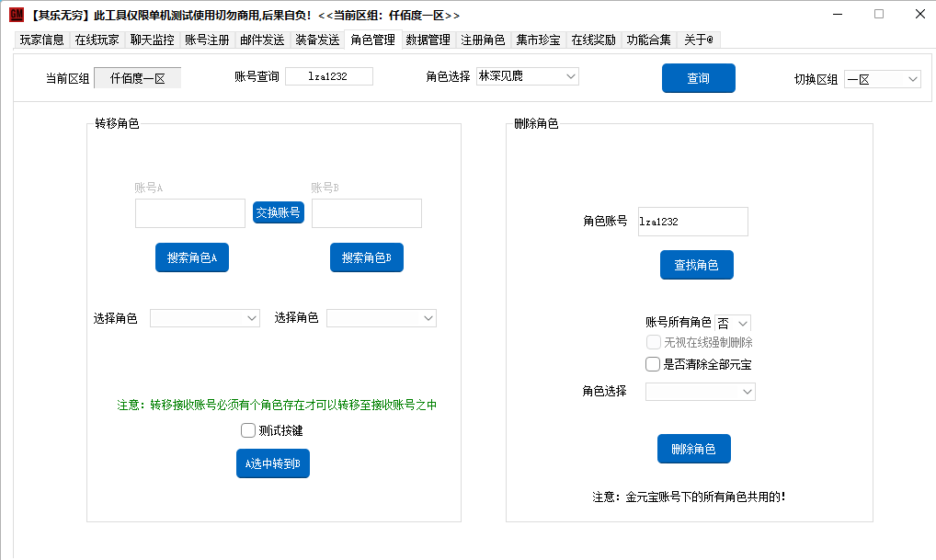This screenshot has height=560, width=936.
Task: Click into the 角色账号 text field
Action: [692, 222]
